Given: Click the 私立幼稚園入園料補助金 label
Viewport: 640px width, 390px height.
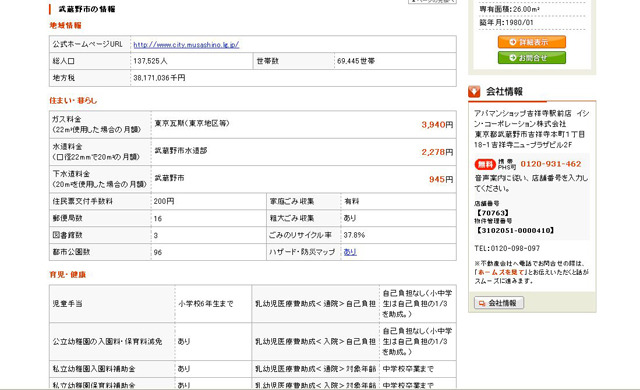Looking at the screenshot, I should (94, 369).
